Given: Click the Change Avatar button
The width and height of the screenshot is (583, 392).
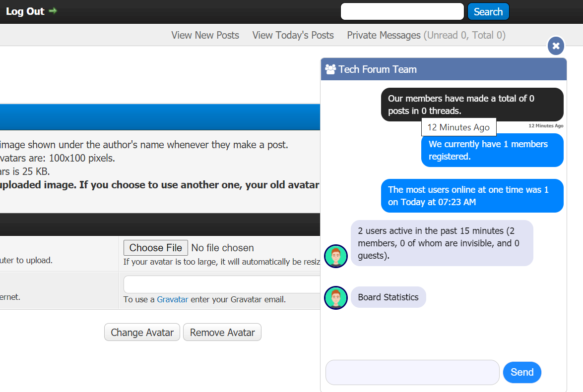Looking at the screenshot, I should pos(142,333).
